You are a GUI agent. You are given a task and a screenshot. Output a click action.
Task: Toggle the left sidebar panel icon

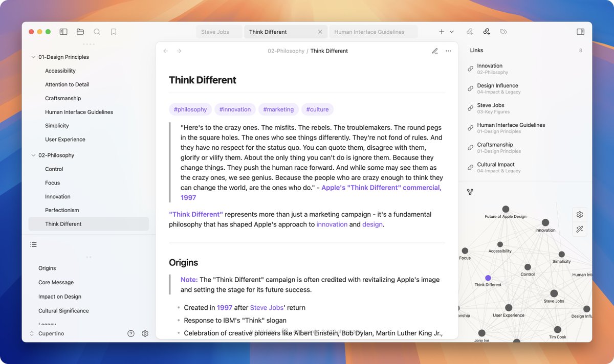click(x=63, y=32)
